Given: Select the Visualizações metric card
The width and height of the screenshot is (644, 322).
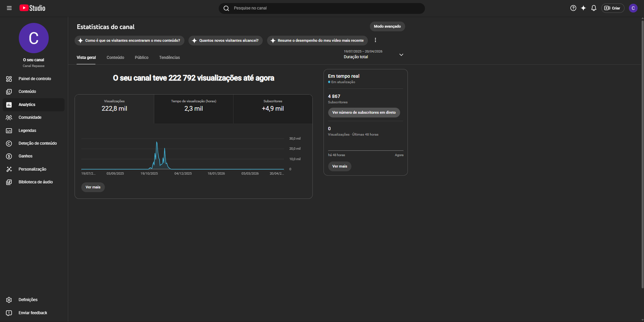Looking at the screenshot, I should 114,109.
